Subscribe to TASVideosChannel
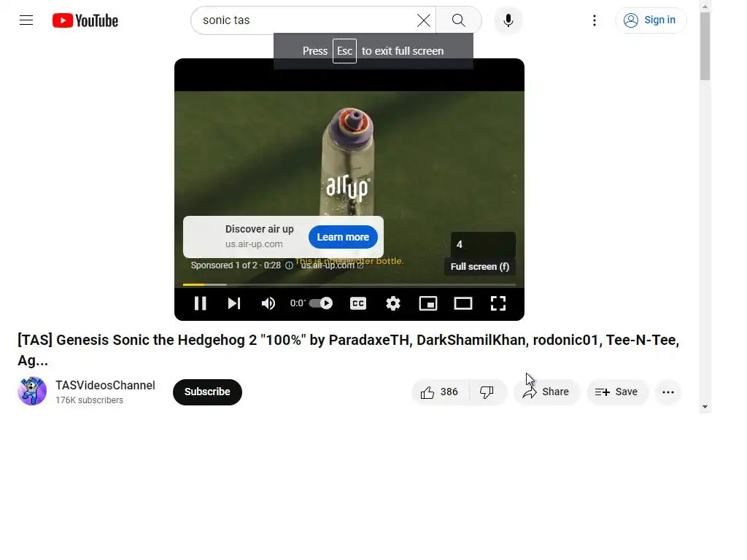The width and height of the screenshot is (747, 560). (x=207, y=392)
